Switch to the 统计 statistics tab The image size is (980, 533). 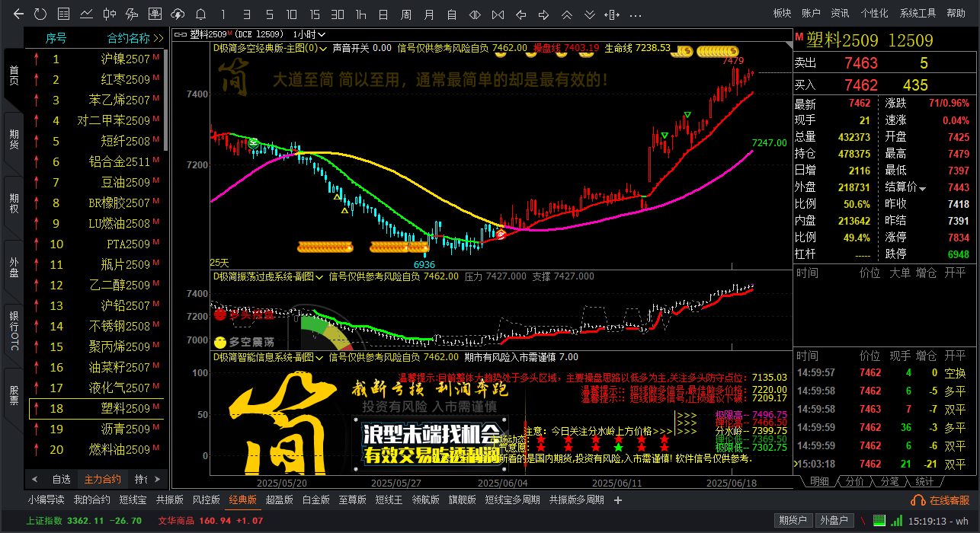coord(924,481)
